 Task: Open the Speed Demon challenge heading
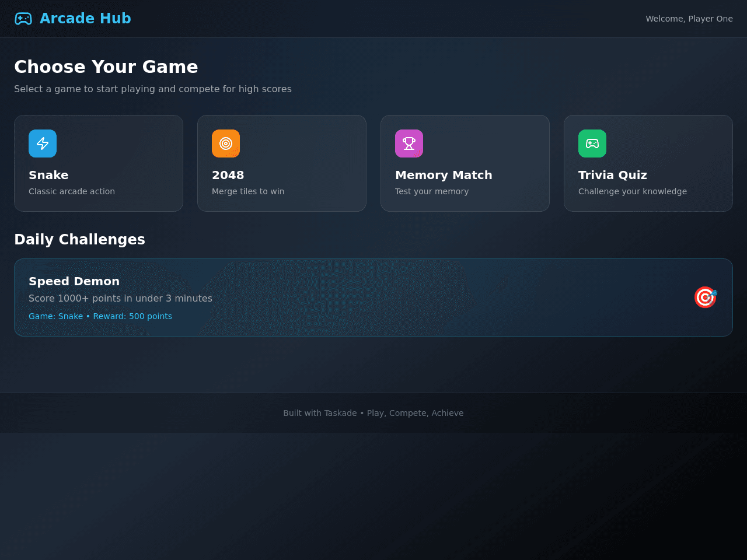tap(74, 281)
